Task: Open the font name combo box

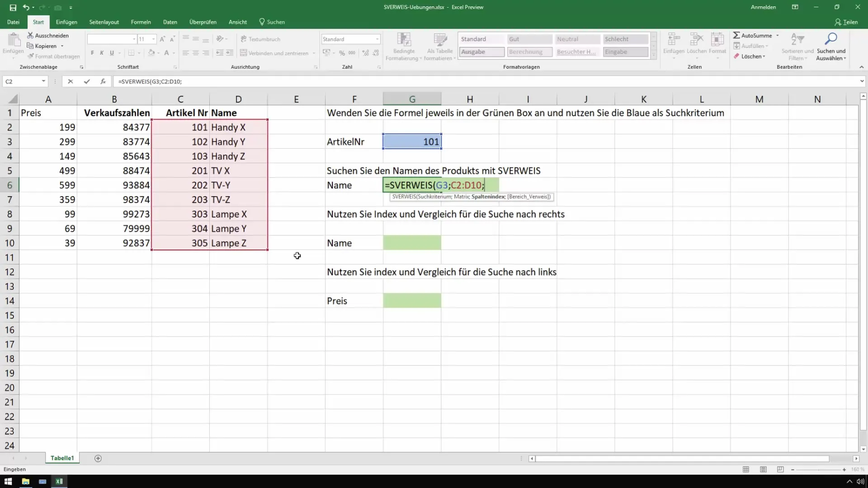Action: click(112, 39)
